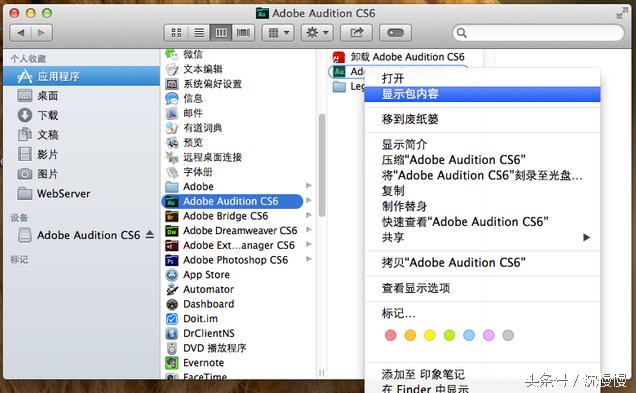Image resolution: width=636 pixels, height=393 pixels.
Task: Select the Adobe Bridge CS6 folder
Action: (225, 216)
